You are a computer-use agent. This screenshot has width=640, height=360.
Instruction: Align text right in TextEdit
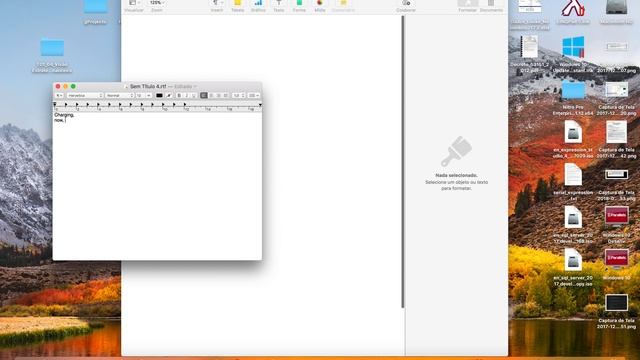tap(218, 96)
